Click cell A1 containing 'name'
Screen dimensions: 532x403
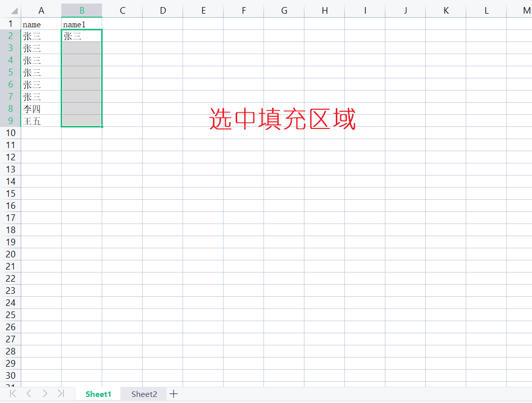[x=41, y=24]
